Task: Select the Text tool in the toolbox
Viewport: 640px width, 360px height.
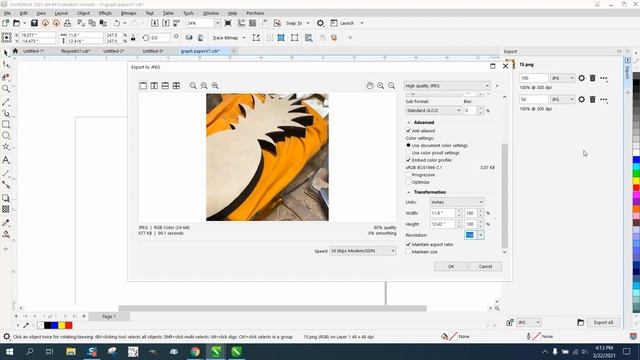Action: pyautogui.click(x=6, y=160)
